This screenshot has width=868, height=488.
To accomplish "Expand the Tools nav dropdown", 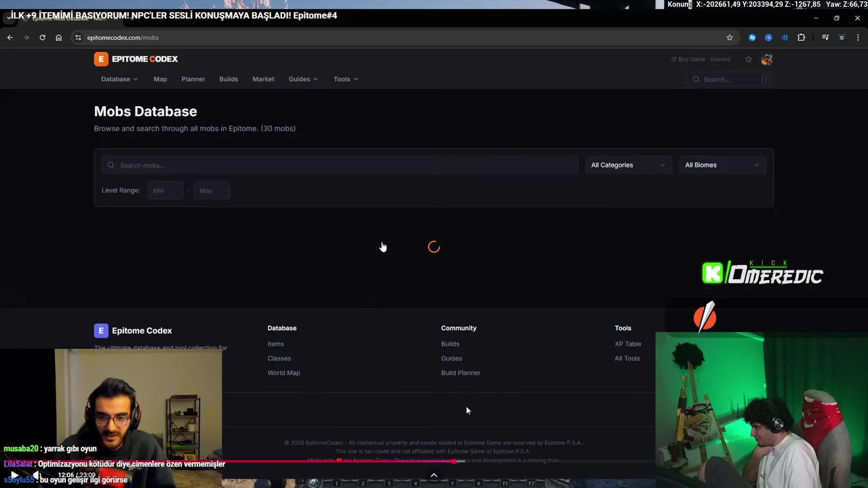I will [346, 79].
